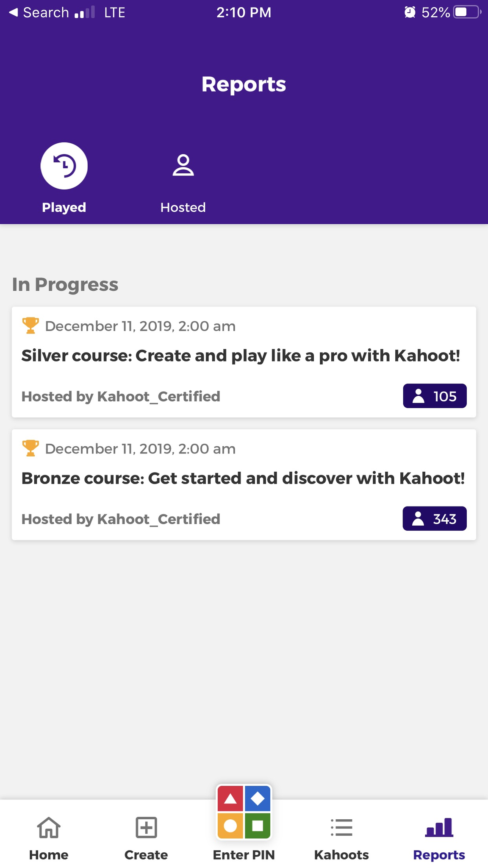Image resolution: width=488 pixels, height=868 pixels.
Task: Tap the Played history clock icon
Action: 64,166
